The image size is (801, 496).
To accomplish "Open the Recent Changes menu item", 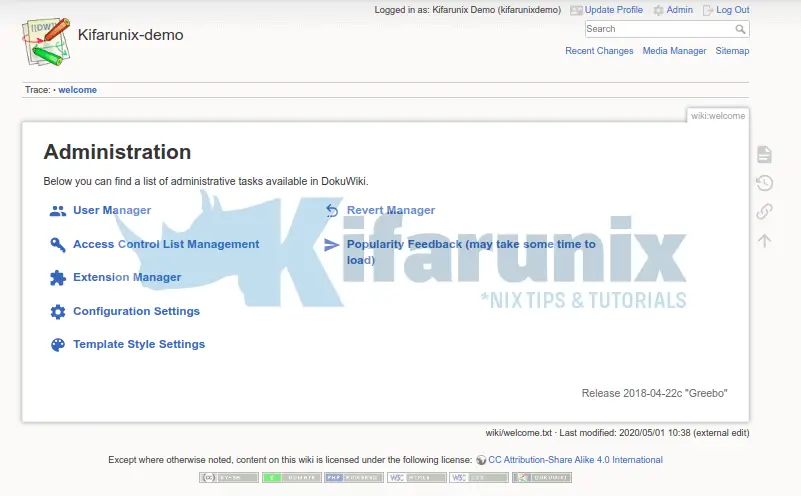I will [x=599, y=51].
